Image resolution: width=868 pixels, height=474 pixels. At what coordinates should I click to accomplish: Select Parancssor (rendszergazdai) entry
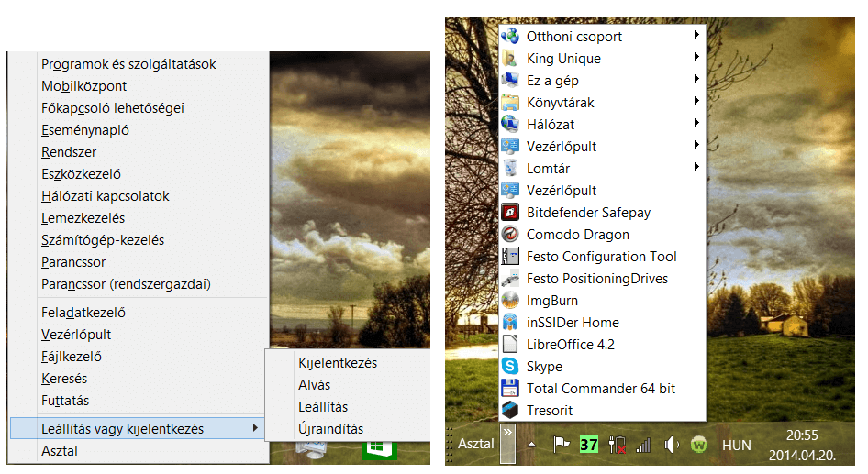(126, 284)
